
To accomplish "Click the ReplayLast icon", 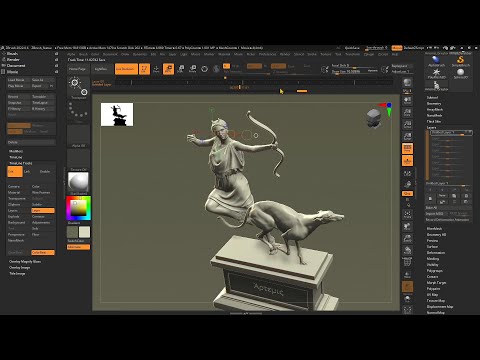I will click(385, 69).
